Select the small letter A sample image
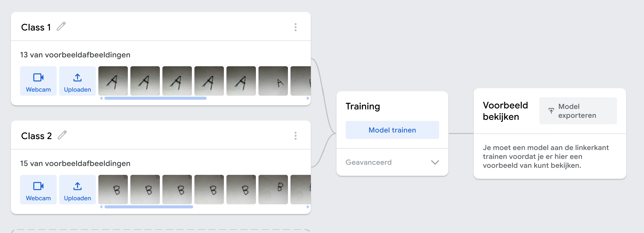Screen dimensions: 644x233 (273, 81)
